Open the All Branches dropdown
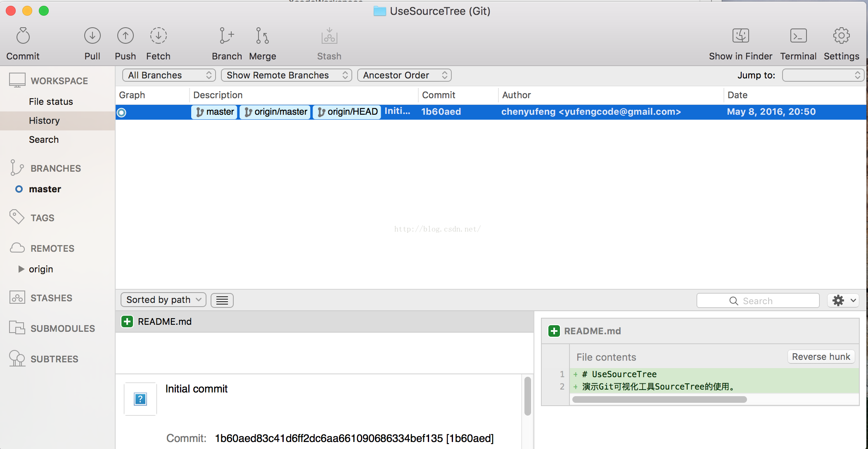This screenshot has height=449, width=868. point(169,75)
